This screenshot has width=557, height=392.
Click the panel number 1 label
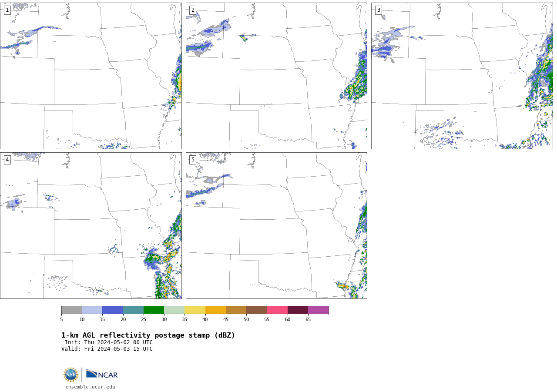coord(7,10)
